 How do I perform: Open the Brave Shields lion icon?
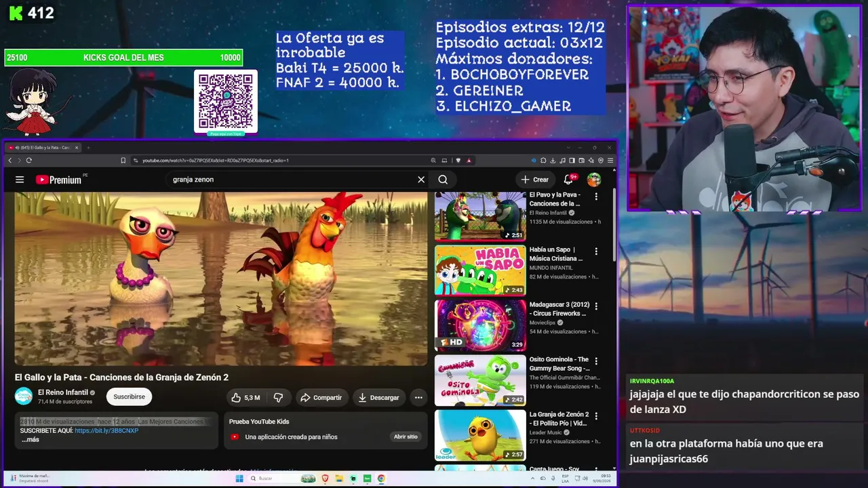(x=458, y=161)
